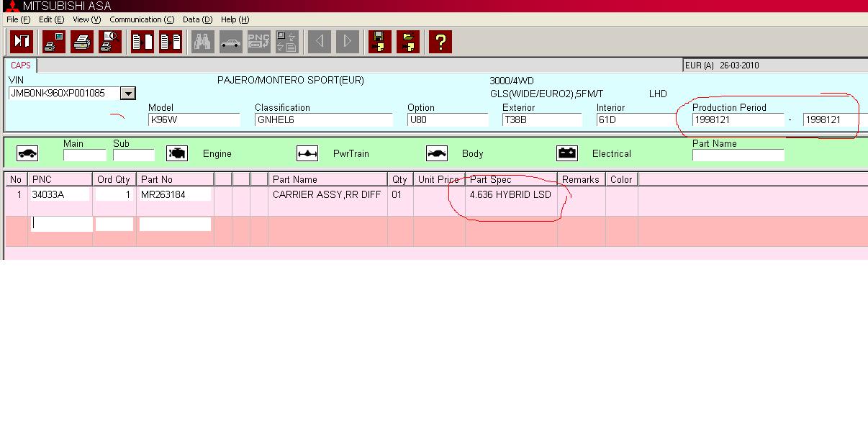The height and width of the screenshot is (442, 868).
Task: Switch to the CAPS tab
Action: click(x=20, y=66)
